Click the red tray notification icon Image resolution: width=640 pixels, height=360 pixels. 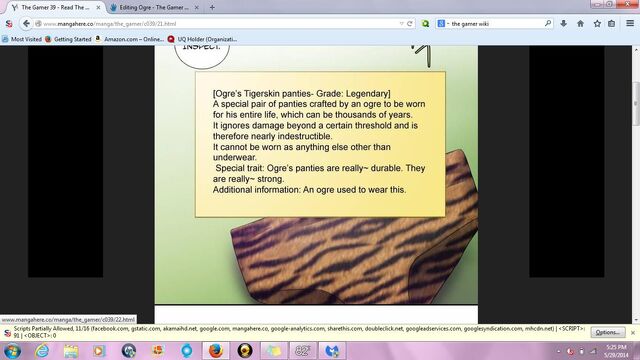tap(570, 351)
